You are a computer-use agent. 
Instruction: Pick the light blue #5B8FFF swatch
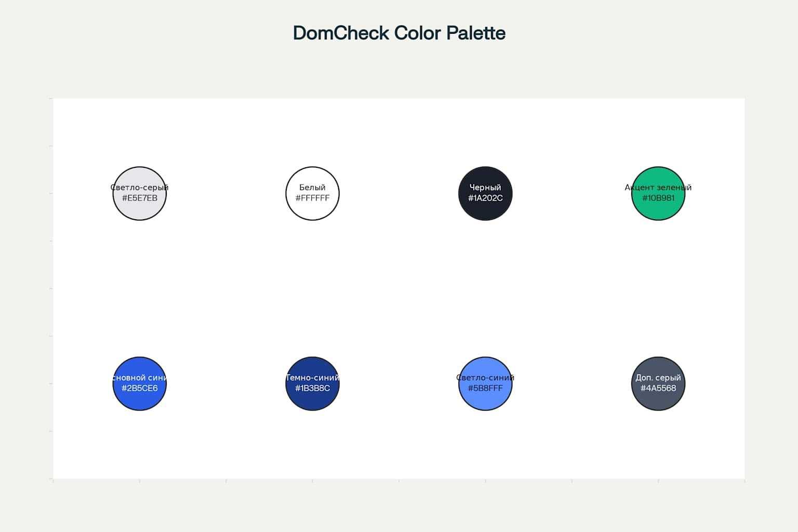point(485,383)
